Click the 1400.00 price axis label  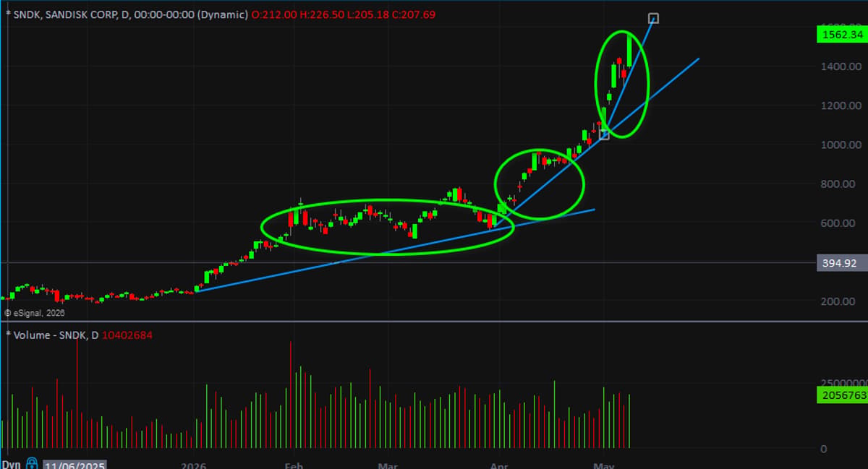pos(840,66)
